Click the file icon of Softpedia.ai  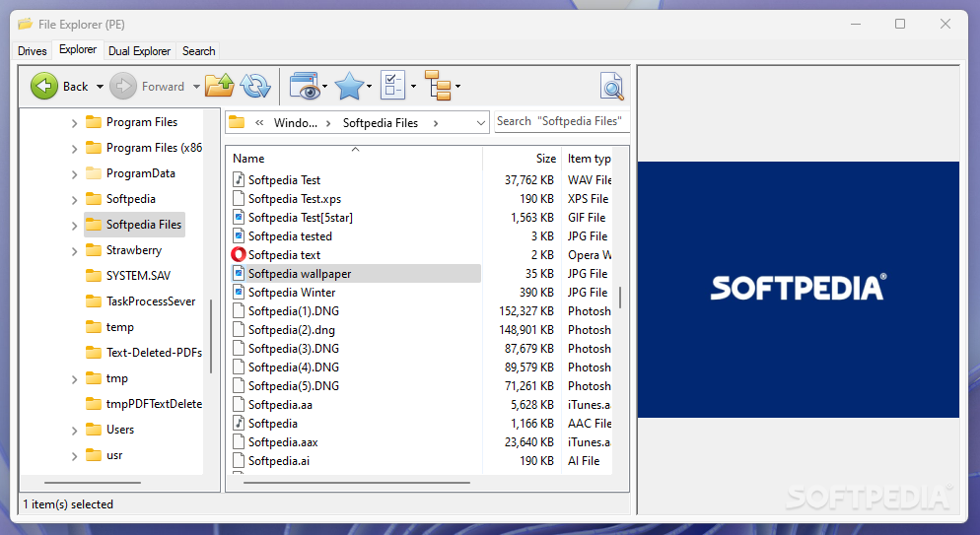pyautogui.click(x=239, y=461)
